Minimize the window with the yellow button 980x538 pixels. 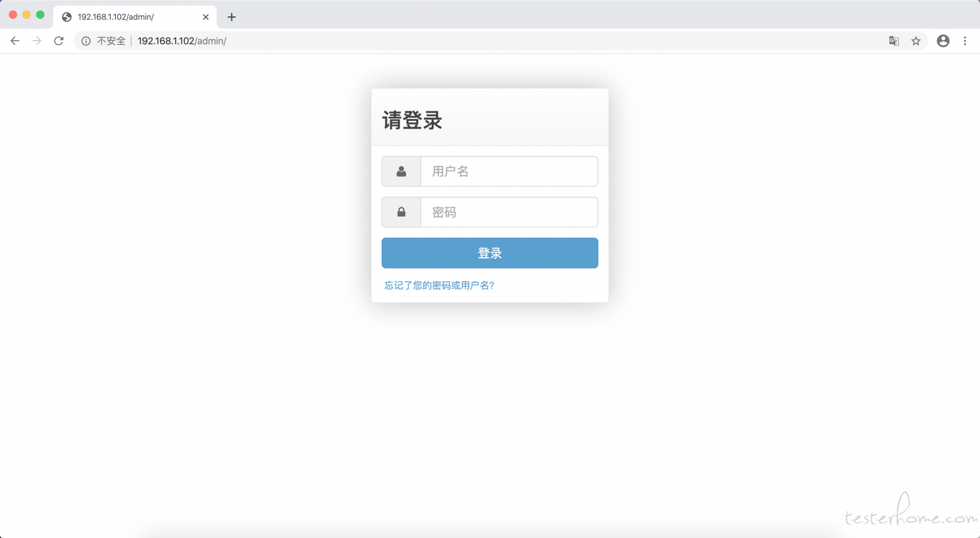27,15
